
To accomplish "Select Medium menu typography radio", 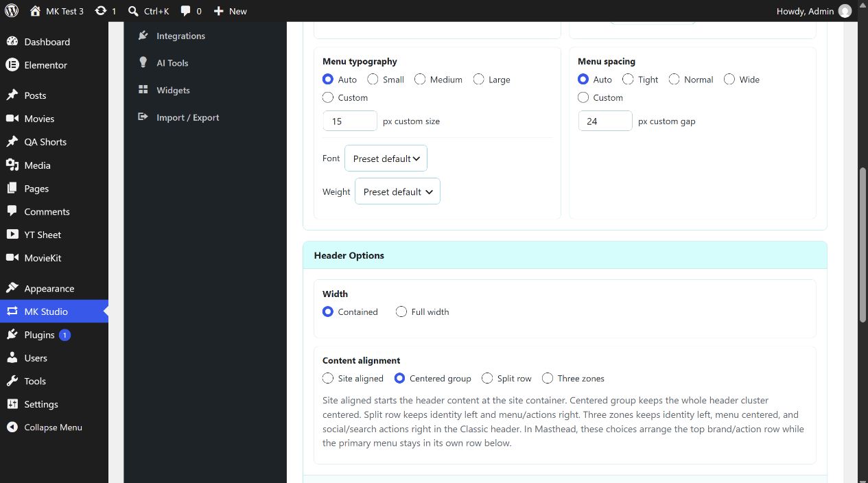I will tap(420, 80).
